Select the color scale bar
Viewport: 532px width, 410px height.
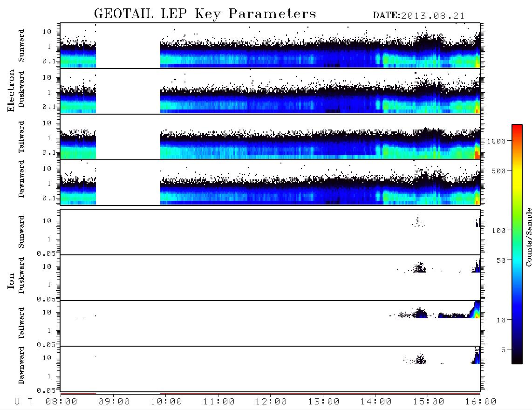(x=517, y=244)
